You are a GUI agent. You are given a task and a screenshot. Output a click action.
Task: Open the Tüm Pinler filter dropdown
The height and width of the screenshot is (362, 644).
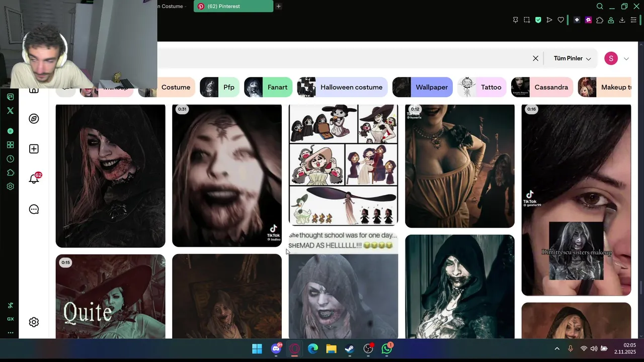tap(572, 58)
